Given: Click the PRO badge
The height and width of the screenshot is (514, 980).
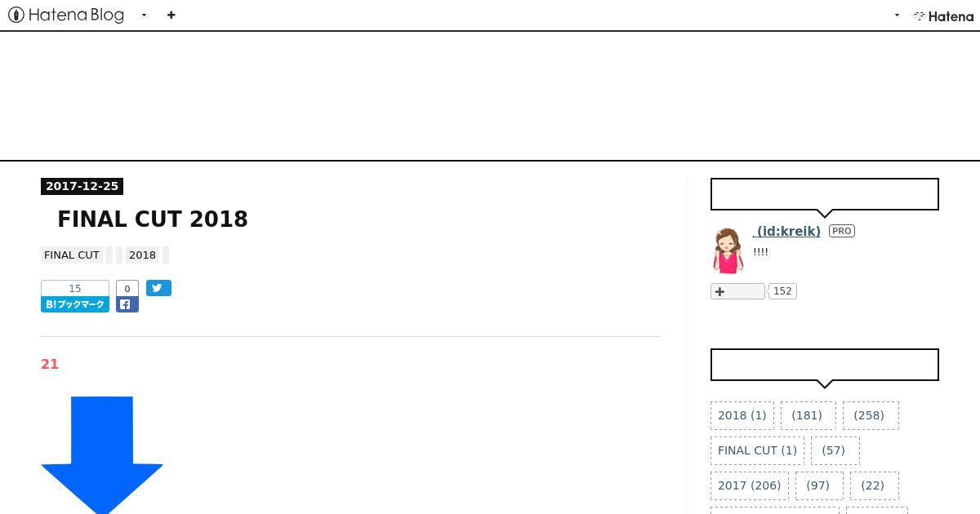Looking at the screenshot, I should pyautogui.click(x=842, y=231).
